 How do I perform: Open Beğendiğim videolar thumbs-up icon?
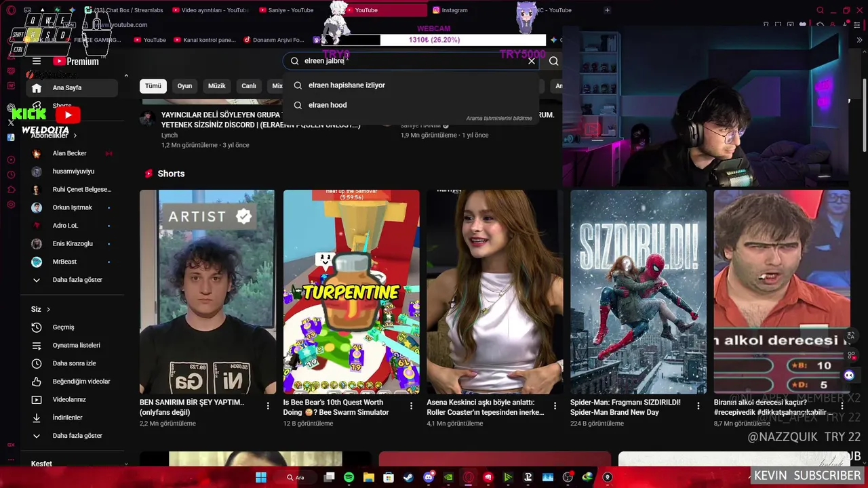coord(37,382)
